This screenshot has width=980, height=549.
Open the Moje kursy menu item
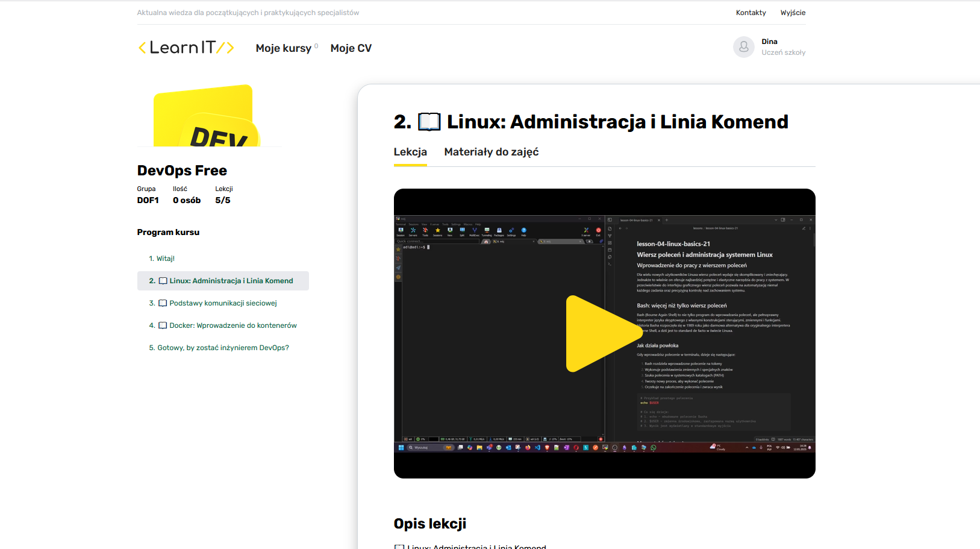[283, 48]
